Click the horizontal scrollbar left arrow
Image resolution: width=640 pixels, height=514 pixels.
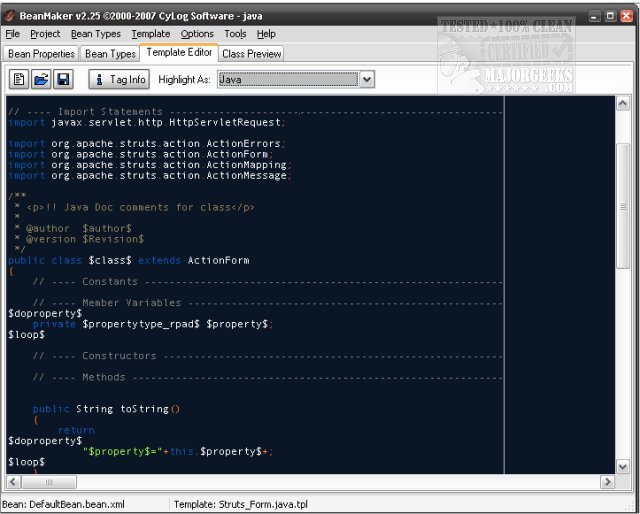[13, 482]
